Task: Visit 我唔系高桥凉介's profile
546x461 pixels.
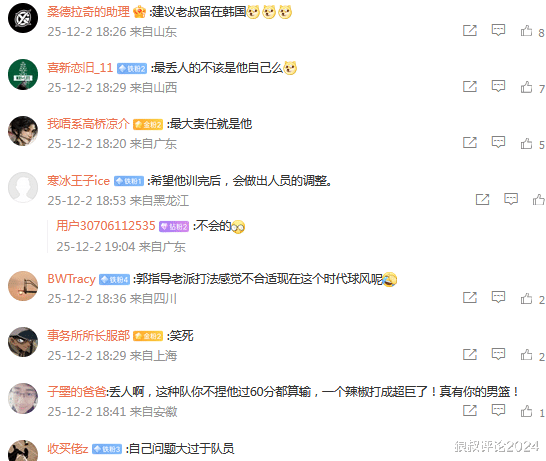Action: coord(88,124)
